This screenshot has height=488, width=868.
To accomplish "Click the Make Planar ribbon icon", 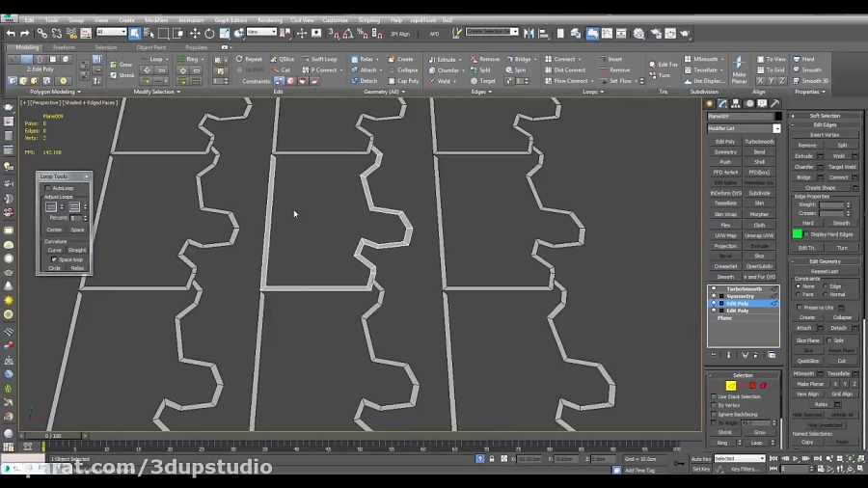I will (739, 70).
